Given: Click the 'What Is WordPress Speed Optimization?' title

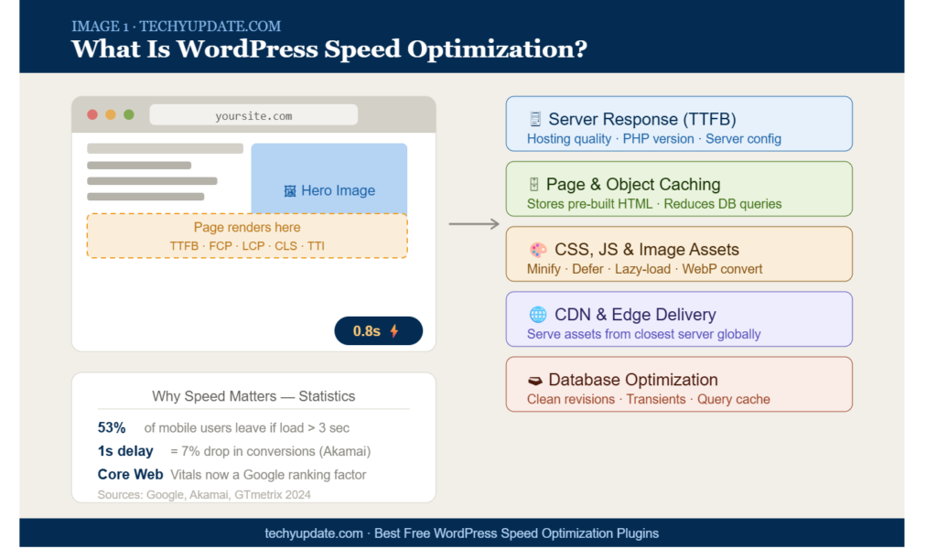Looking at the screenshot, I should click(x=329, y=49).
